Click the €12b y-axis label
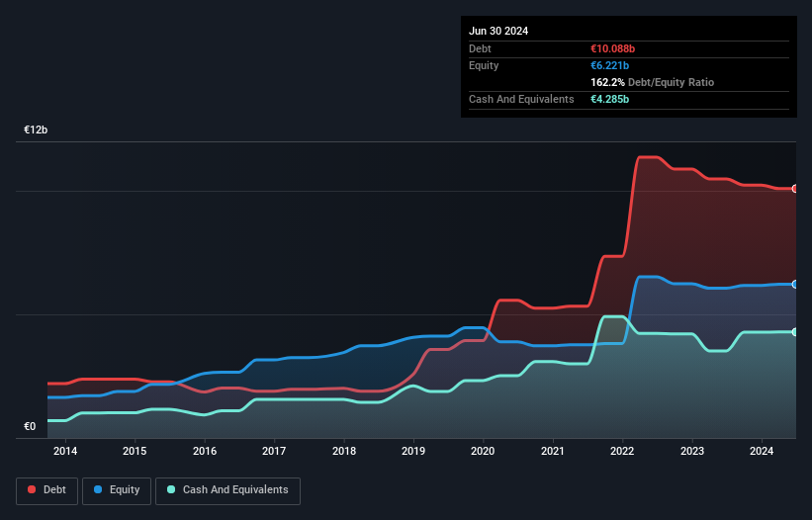This screenshot has width=812, height=520. click(36, 130)
